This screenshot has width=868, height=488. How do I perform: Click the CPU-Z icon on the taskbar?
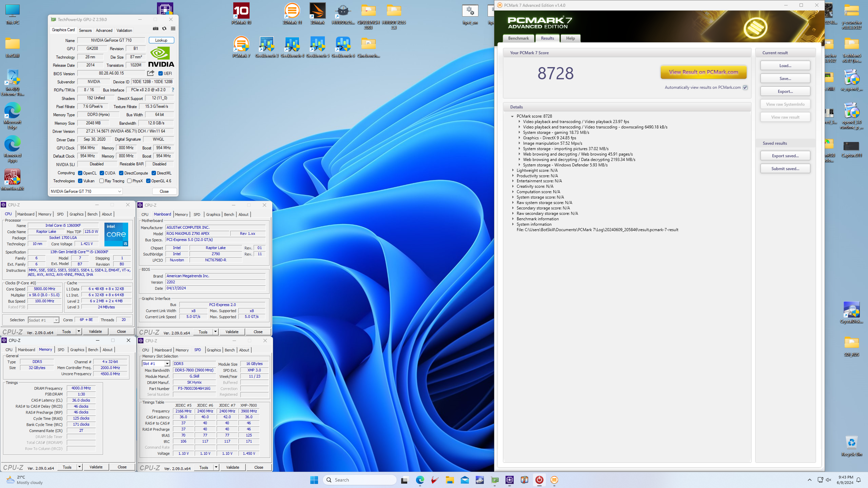(x=510, y=480)
